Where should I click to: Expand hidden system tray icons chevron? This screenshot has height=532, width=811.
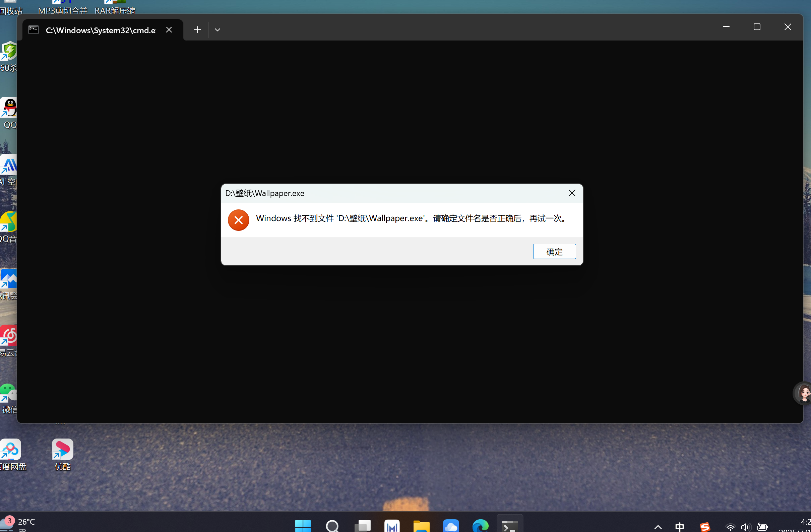658,527
